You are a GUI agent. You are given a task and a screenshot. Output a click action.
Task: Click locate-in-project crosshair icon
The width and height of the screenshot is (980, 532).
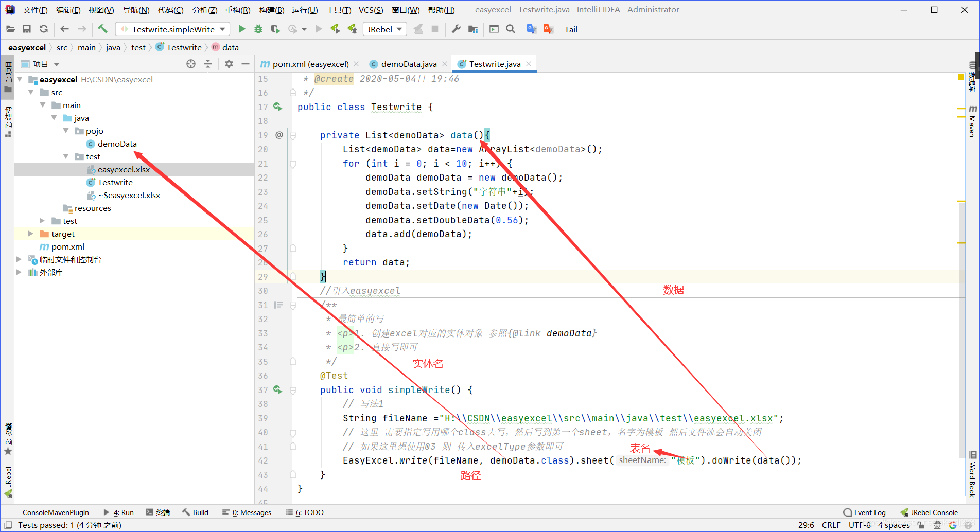coord(191,64)
